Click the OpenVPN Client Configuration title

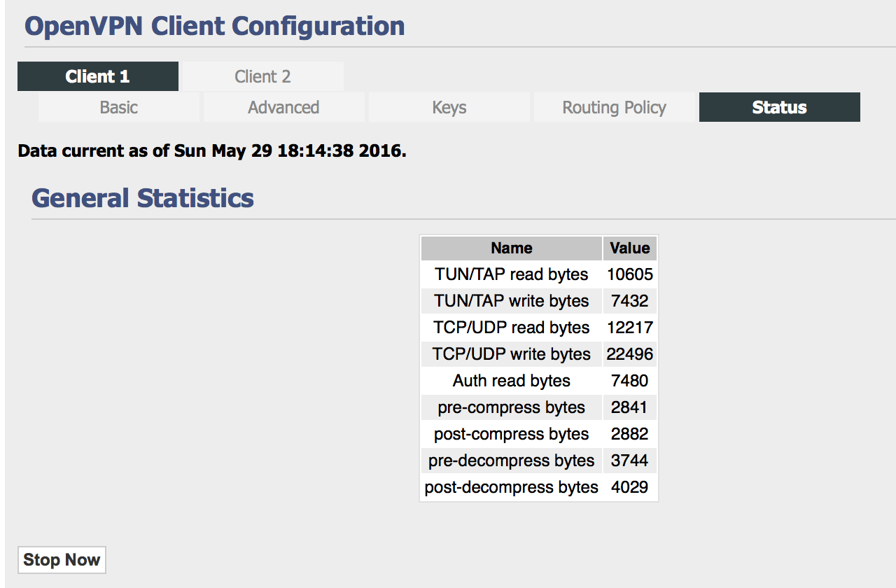point(215,27)
